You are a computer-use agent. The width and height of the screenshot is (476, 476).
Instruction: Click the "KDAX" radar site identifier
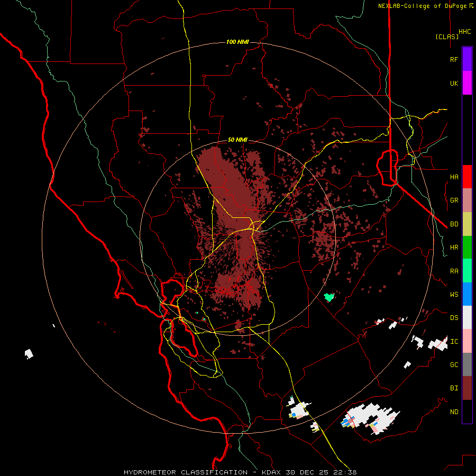click(x=271, y=472)
